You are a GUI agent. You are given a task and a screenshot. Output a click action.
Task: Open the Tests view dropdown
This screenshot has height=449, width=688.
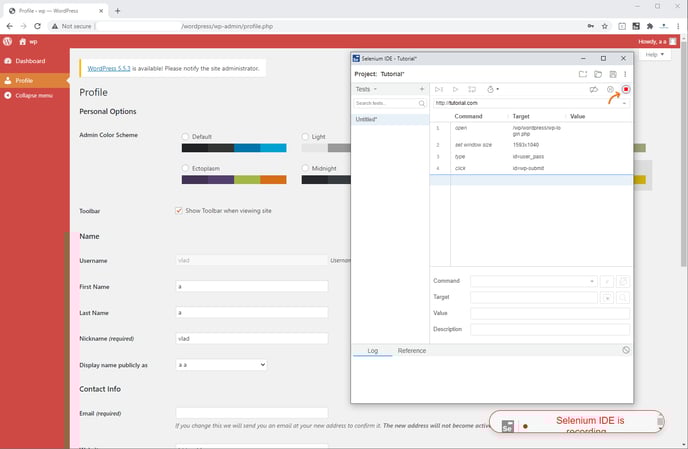click(x=366, y=89)
